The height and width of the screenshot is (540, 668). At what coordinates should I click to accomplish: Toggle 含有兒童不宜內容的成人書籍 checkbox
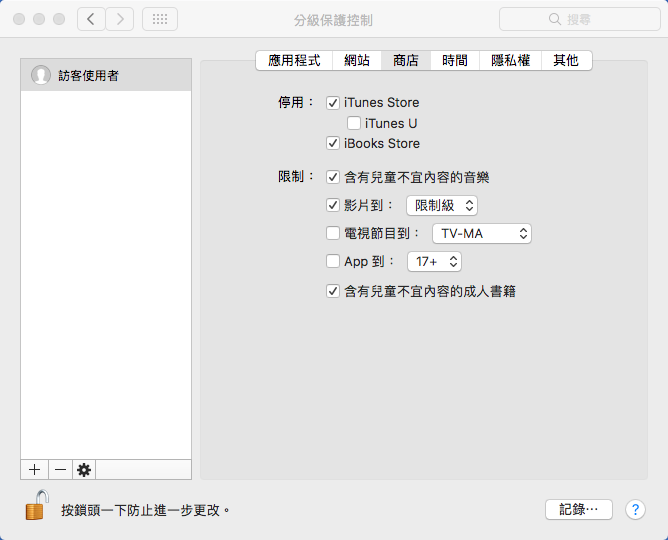tap(333, 291)
